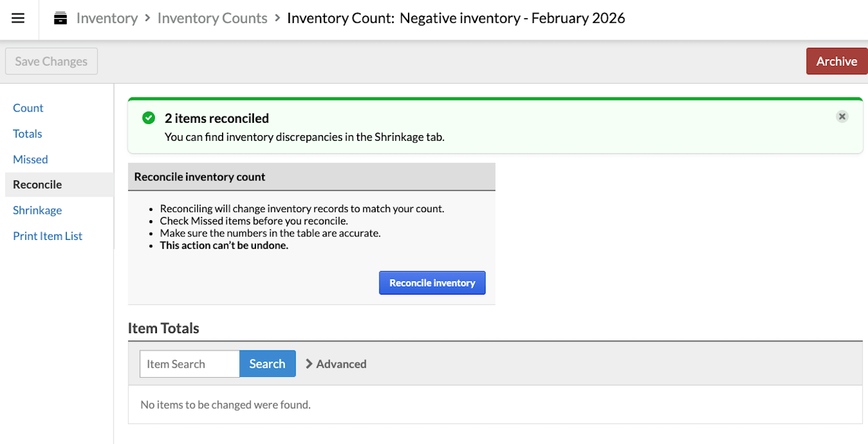
Task: Open Print Item List
Action: tap(48, 236)
